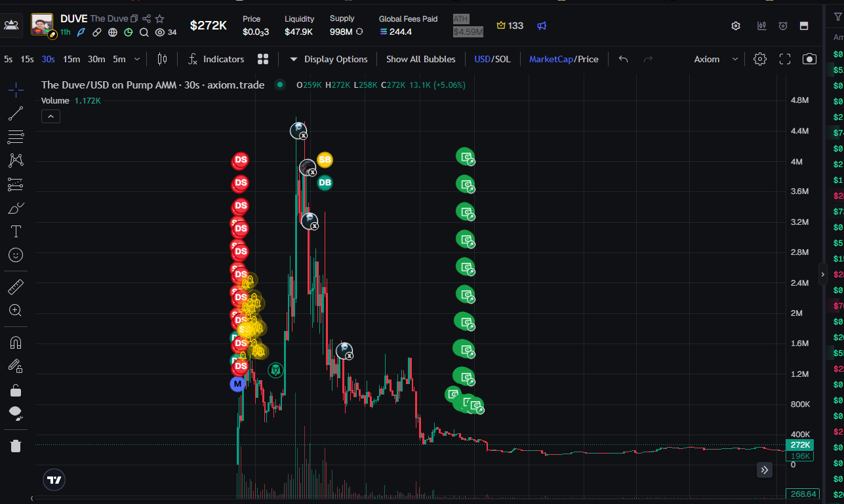Viewport: 844px width, 504px height.
Task: Select the text annotation tool
Action: [x=16, y=231]
